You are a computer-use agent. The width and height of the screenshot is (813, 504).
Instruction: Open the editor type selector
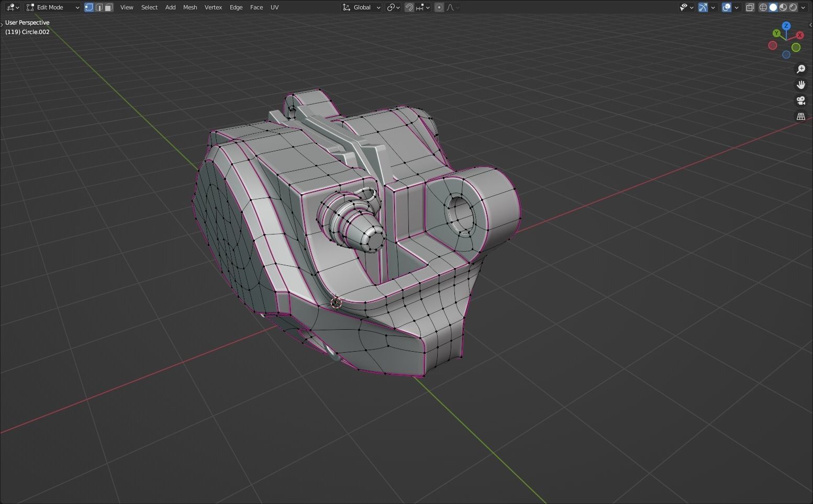pyautogui.click(x=12, y=7)
